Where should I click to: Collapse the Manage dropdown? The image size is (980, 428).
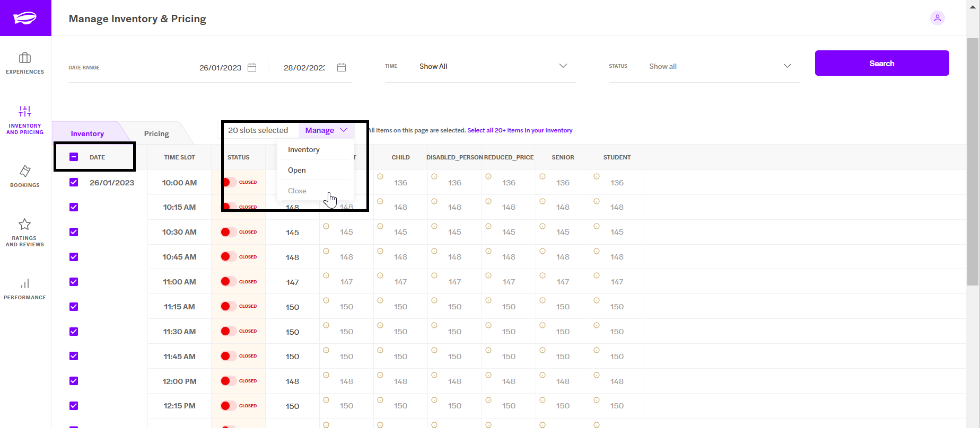pyautogui.click(x=326, y=130)
